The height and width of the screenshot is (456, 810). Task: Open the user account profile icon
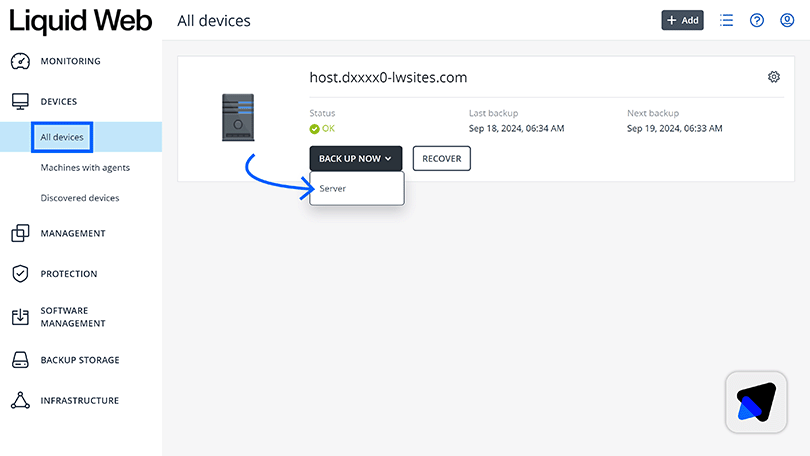[x=787, y=20]
